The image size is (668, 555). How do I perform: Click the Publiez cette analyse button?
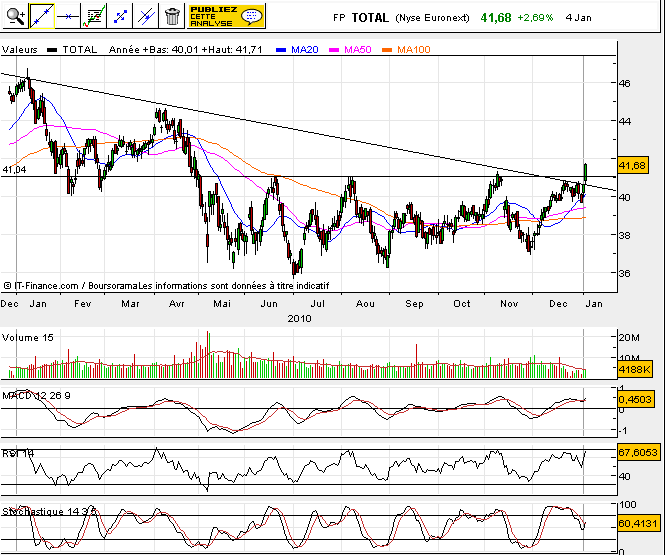(x=226, y=16)
